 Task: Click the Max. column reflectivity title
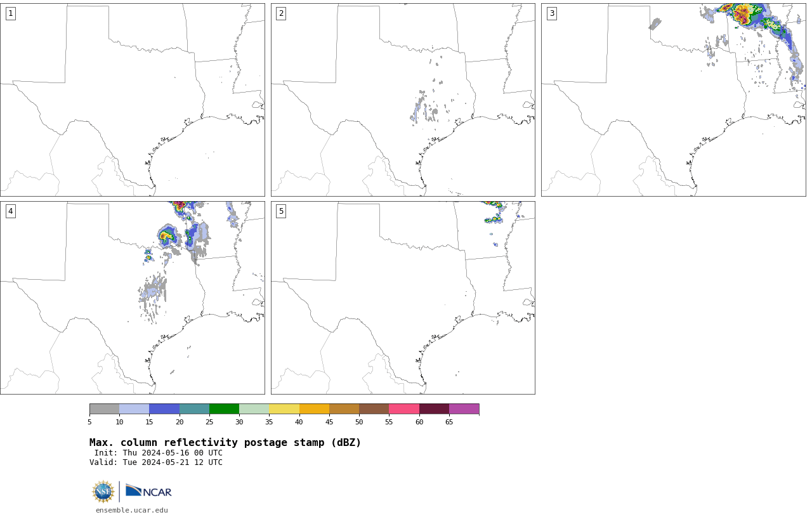[225, 443]
